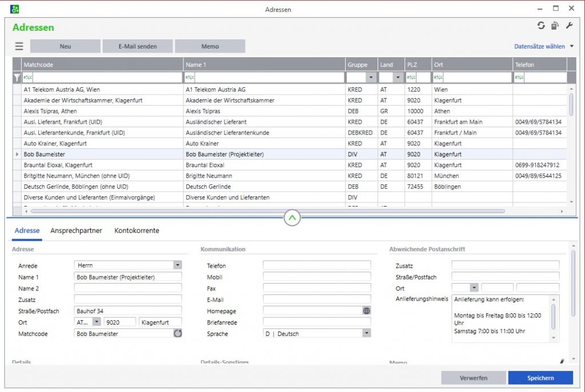The image size is (585, 392).
Task: Switch to the Kontokorrente tab
Action: (x=137, y=231)
